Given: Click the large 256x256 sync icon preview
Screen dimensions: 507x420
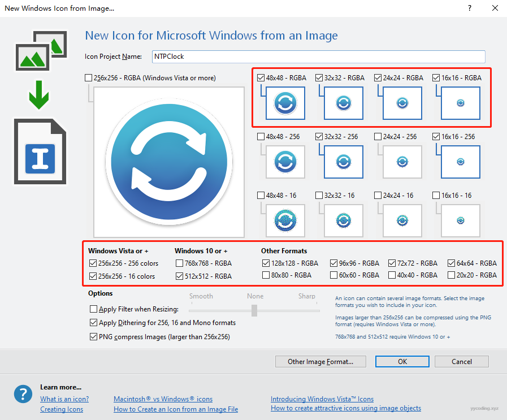Looking at the screenshot, I should click(169, 162).
